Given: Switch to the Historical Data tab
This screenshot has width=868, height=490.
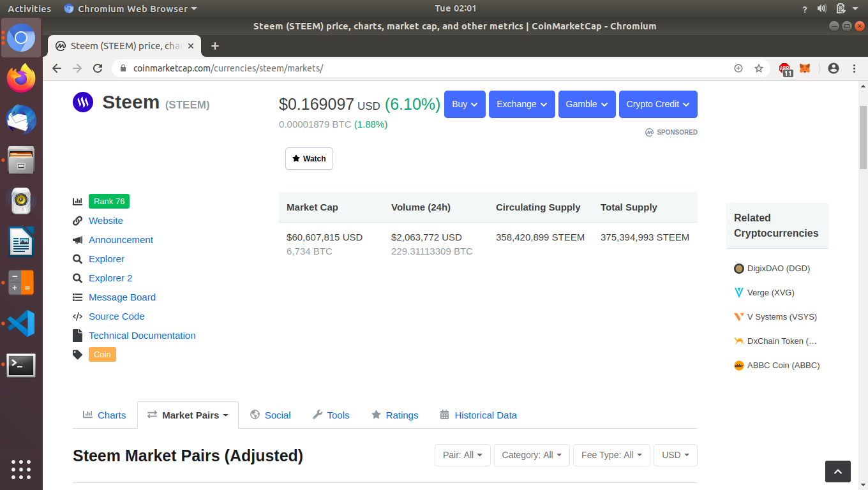Looking at the screenshot, I should [x=479, y=415].
